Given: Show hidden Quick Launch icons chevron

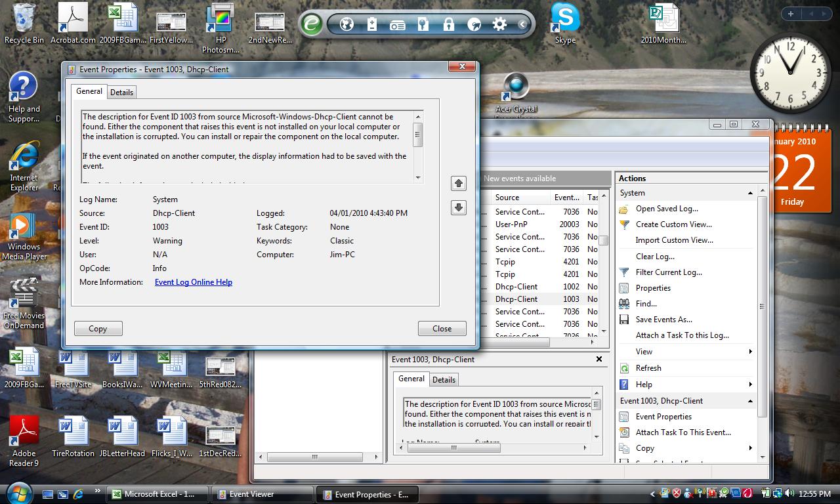Looking at the screenshot, I should [x=98, y=491].
